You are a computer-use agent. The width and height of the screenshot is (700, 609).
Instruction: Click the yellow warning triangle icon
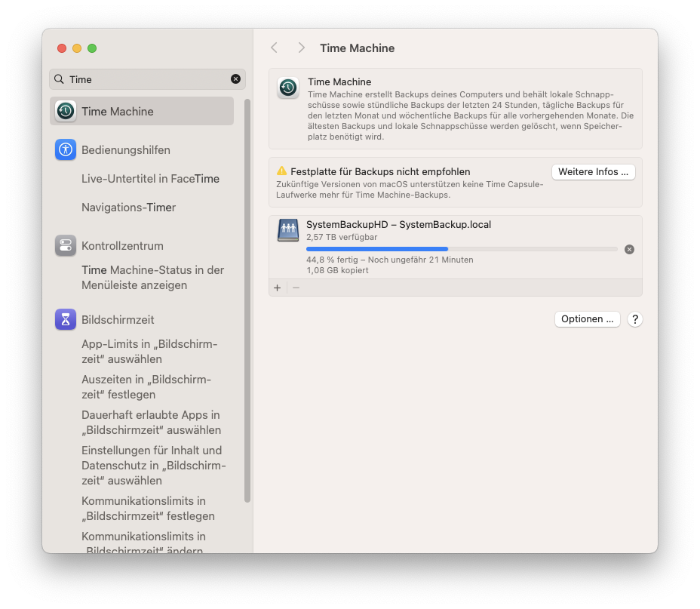tap(281, 171)
